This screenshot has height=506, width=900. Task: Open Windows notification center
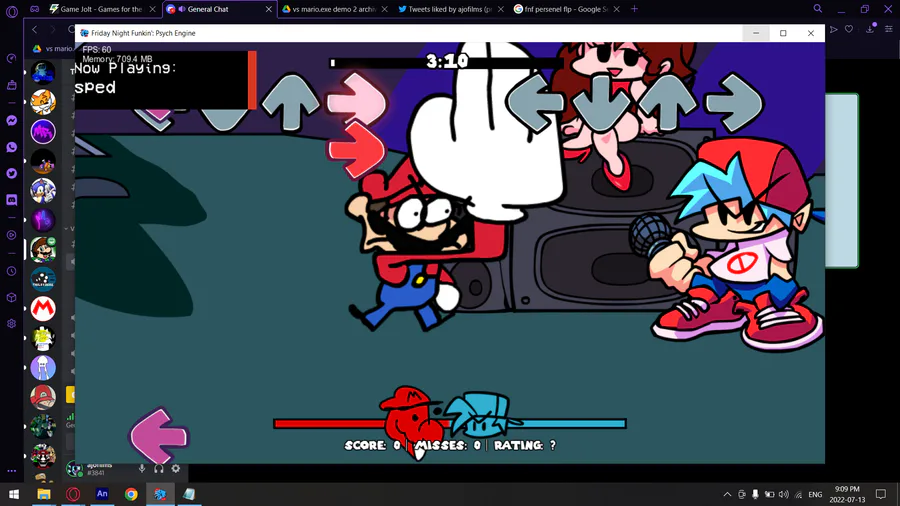(x=880, y=495)
